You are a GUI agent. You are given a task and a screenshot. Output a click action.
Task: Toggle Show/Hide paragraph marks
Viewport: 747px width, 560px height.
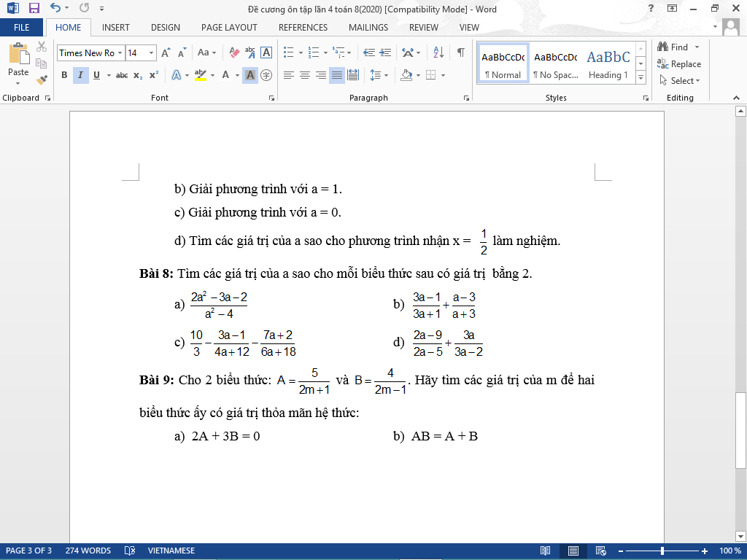coord(461,52)
